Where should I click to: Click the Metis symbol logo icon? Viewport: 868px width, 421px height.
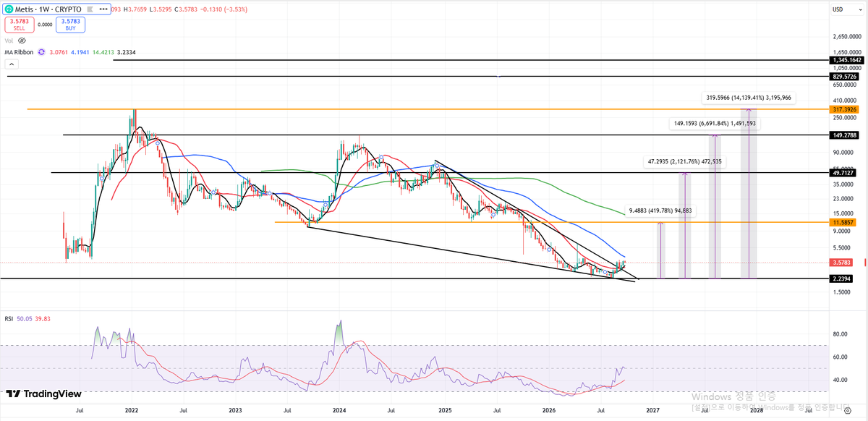8,10
